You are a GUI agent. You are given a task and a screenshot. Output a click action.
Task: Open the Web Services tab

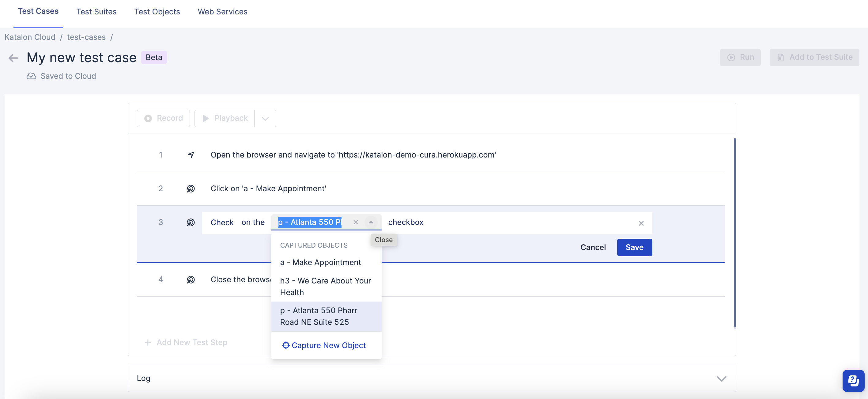coord(222,12)
